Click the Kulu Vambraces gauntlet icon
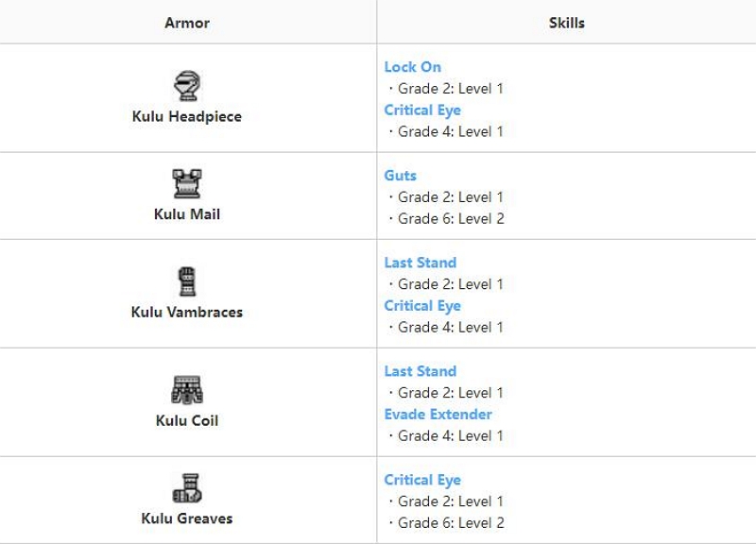The height and width of the screenshot is (544, 756). click(187, 281)
